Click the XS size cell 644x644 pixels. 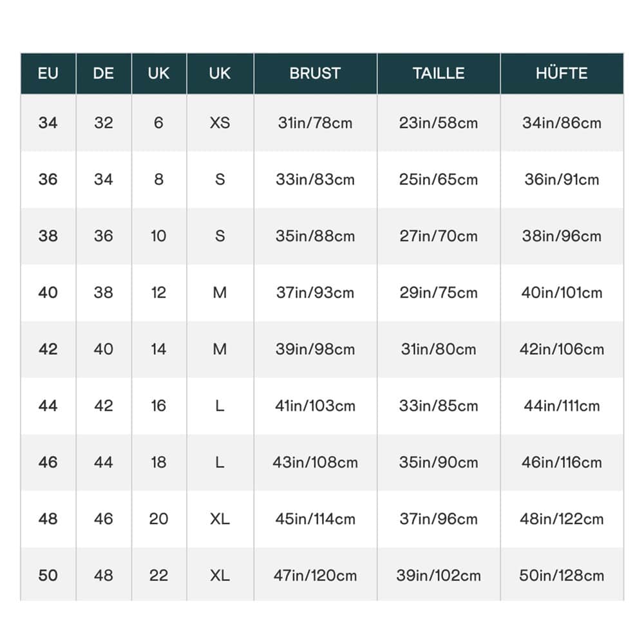220,122
